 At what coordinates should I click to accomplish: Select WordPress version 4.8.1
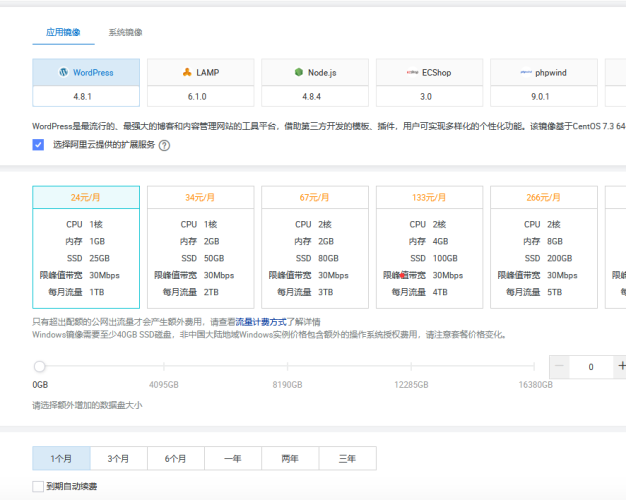86,96
